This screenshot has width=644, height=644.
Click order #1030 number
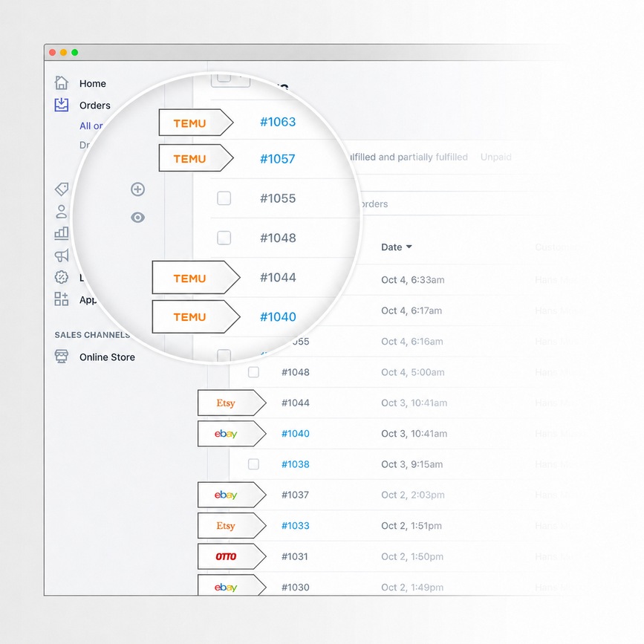[296, 588]
